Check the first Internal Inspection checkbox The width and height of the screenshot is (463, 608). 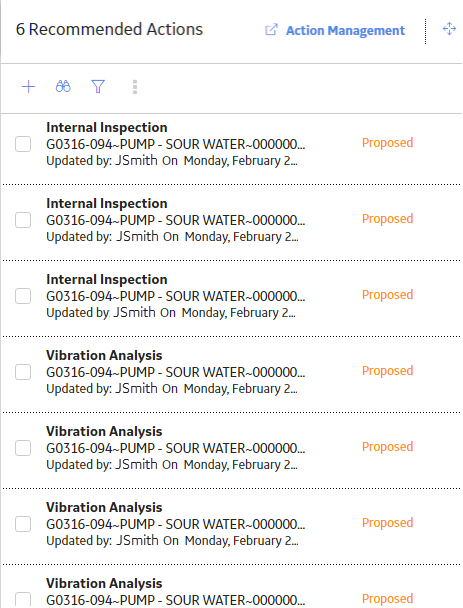pos(23,144)
